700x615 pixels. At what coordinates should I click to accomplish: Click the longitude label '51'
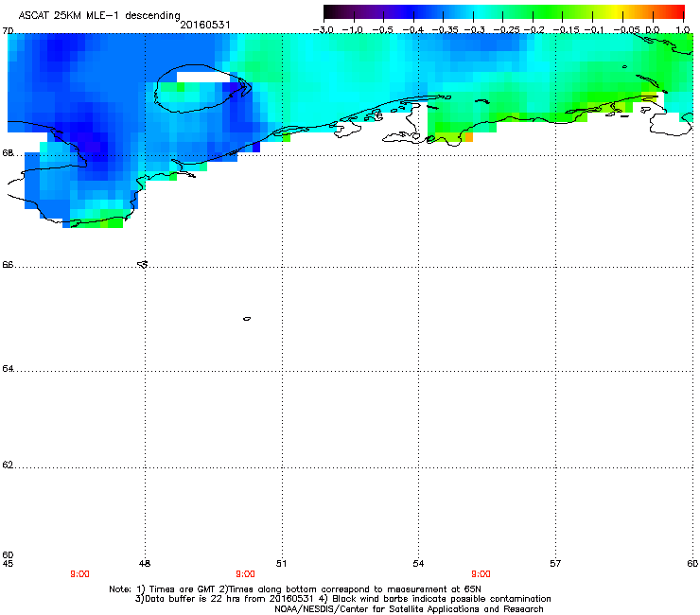point(281,564)
